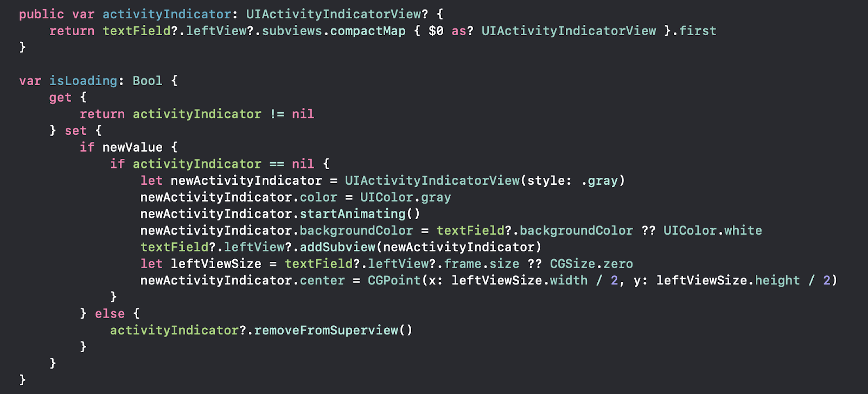Image resolution: width=868 pixels, height=394 pixels.
Task: Click the UIColor.white expression
Action: 713,230
